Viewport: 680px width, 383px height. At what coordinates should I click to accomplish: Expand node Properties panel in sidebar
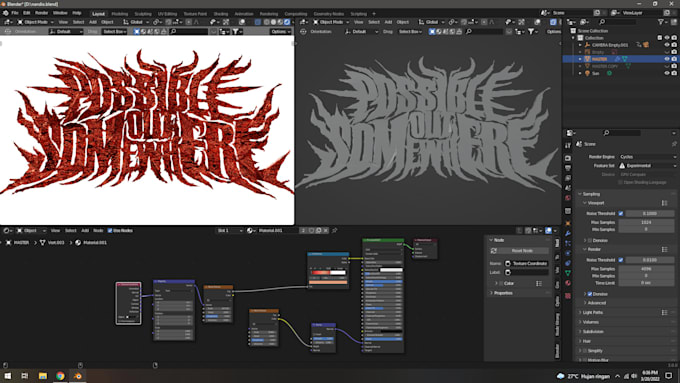point(503,293)
